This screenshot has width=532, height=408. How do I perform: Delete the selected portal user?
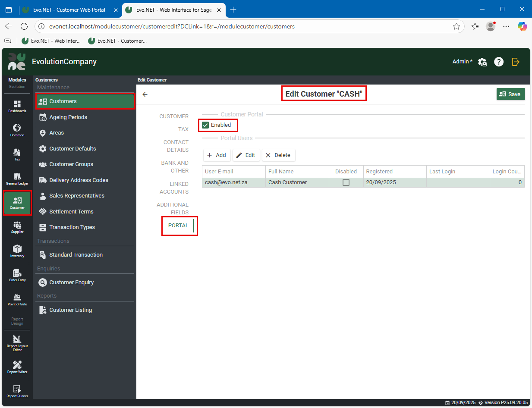coord(278,155)
